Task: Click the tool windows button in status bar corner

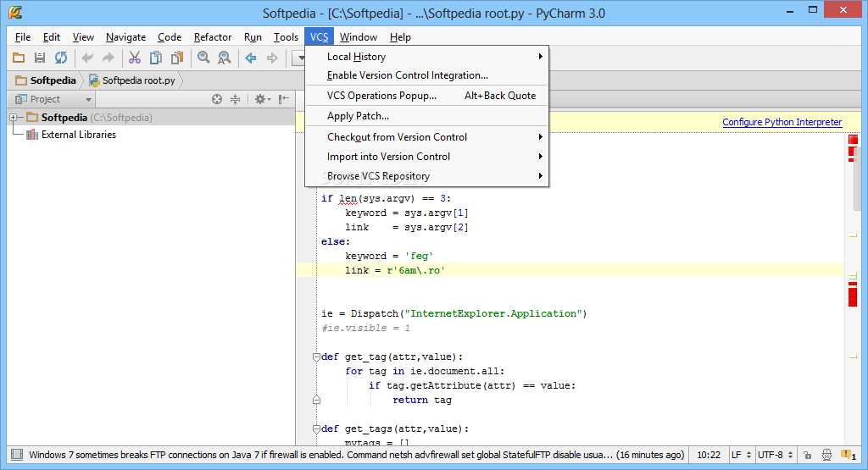Action: (17, 455)
